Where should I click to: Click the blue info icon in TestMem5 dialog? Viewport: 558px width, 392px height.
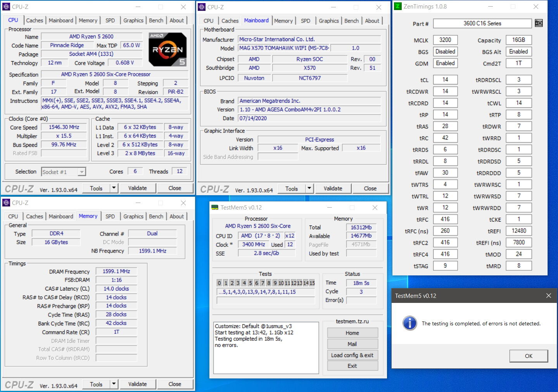(409, 323)
